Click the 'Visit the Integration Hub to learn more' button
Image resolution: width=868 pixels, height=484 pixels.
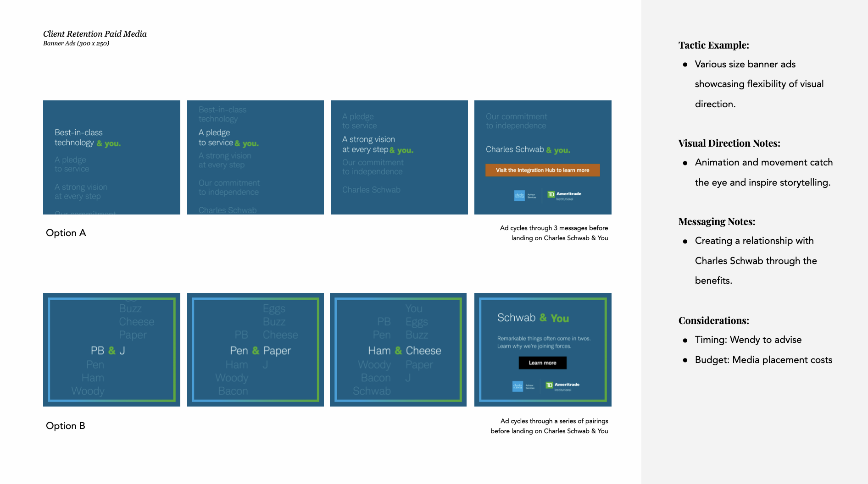[x=542, y=170]
